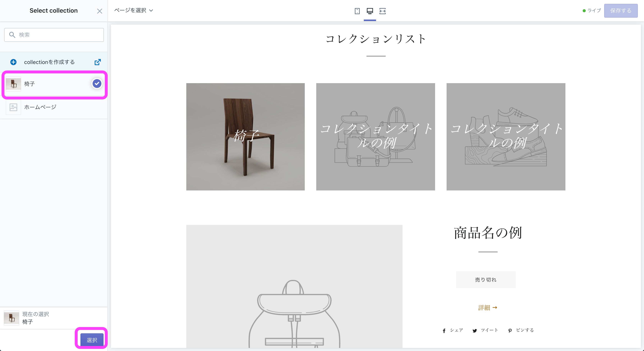644x351 pixels.
Task: Pin the product using Pinterest icon
Action: 510,330
